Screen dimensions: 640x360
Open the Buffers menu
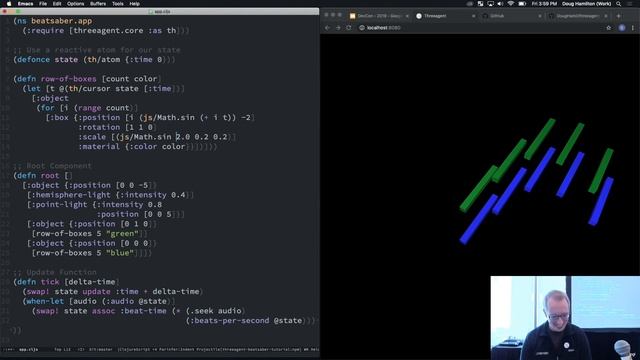(98, 4)
